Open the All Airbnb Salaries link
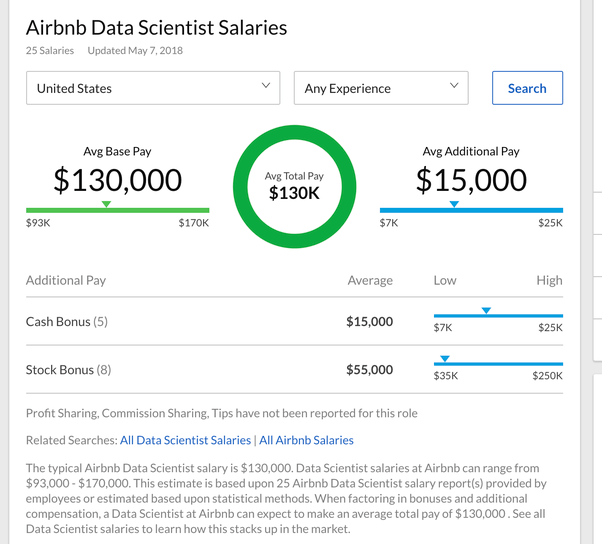602x544 pixels. [306, 440]
